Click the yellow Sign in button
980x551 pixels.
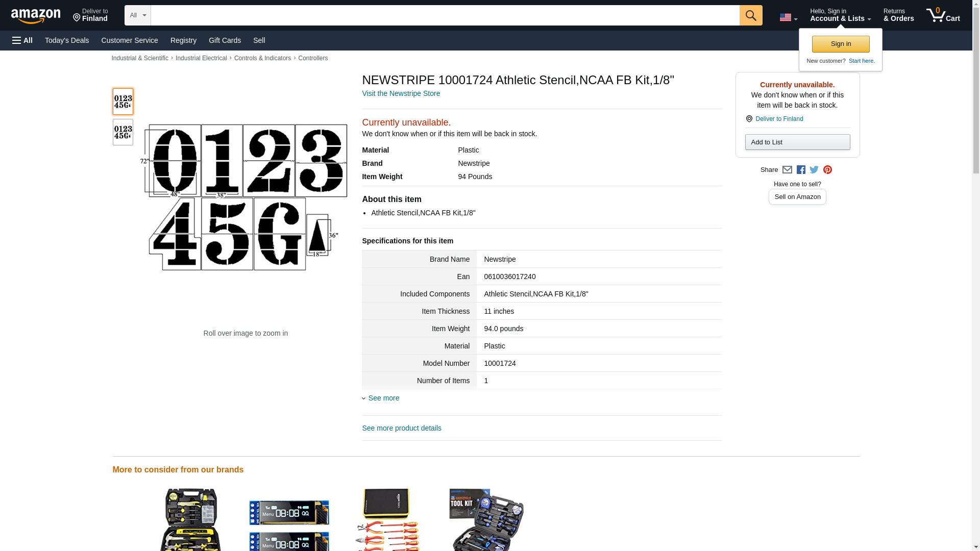[x=840, y=44]
